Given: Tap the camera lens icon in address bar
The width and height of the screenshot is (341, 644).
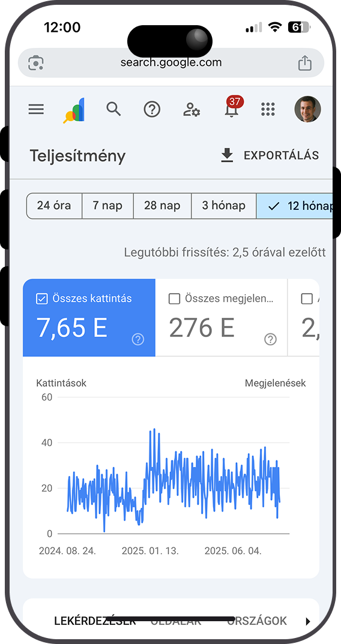Looking at the screenshot, I should [x=36, y=63].
